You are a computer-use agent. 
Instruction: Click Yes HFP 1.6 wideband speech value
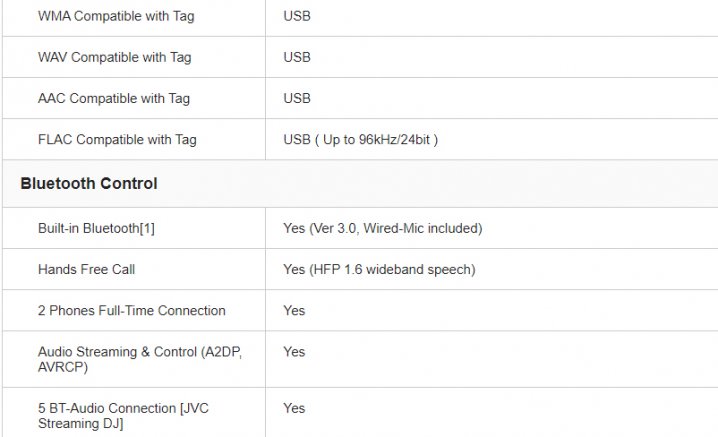click(x=379, y=269)
